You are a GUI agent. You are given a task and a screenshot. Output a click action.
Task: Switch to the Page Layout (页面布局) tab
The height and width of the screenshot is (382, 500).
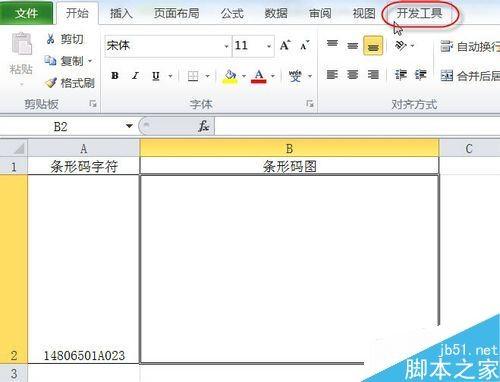click(176, 13)
